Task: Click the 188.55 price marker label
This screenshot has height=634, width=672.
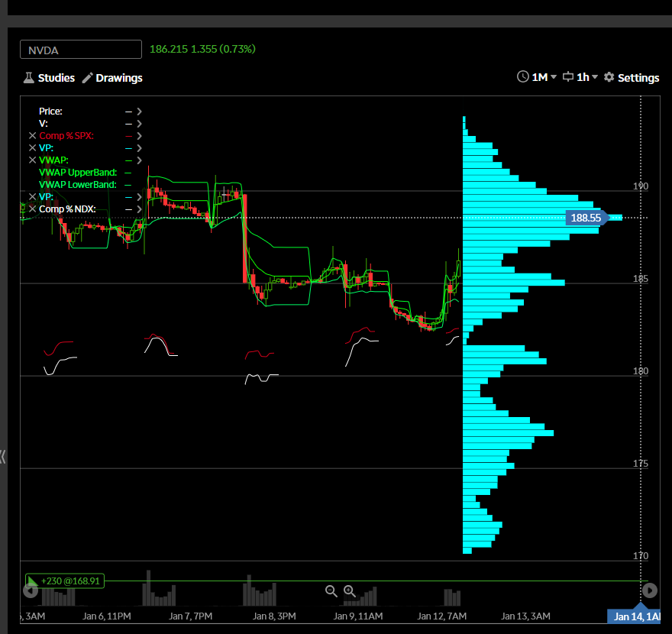Action: pyautogui.click(x=586, y=218)
